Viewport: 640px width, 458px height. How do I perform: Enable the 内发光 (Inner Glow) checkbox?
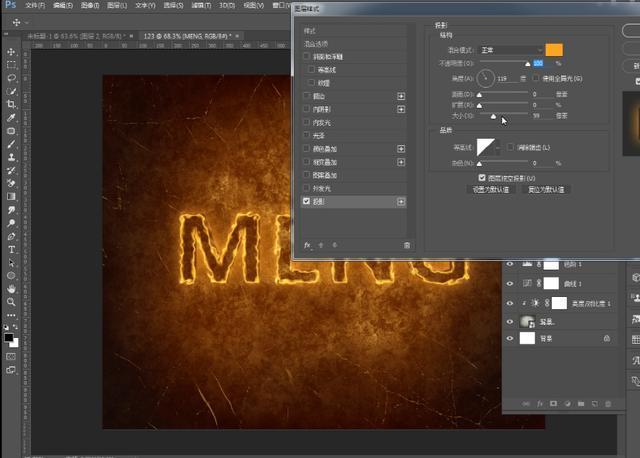click(307, 122)
